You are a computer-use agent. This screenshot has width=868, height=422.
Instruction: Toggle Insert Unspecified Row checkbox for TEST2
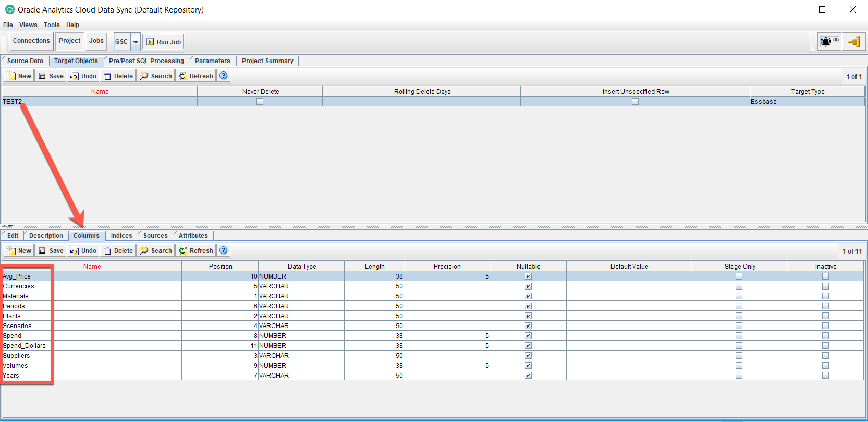pos(635,102)
